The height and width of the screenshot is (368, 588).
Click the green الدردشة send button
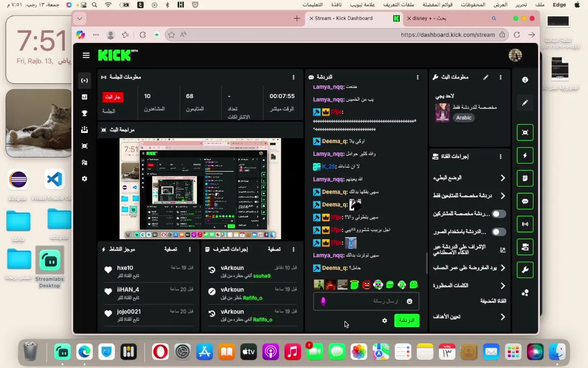coord(407,320)
